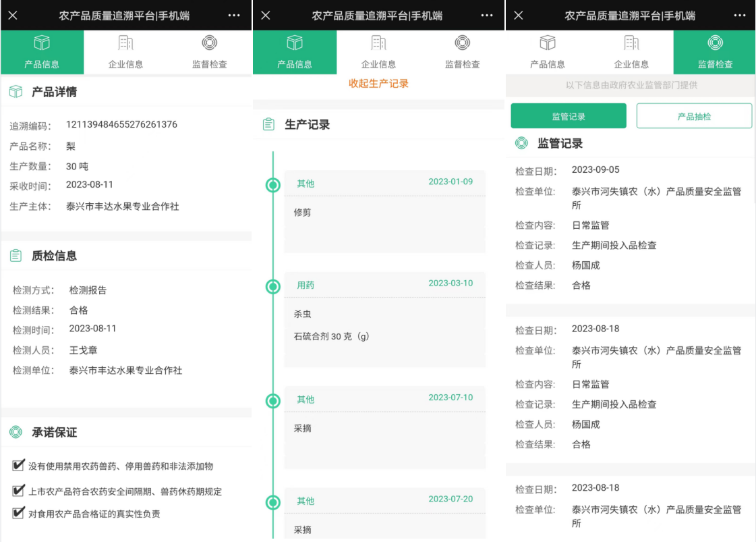The height and width of the screenshot is (542, 756).
Task: Click the ring icon beside 承诺保证 heading
Action: [x=16, y=433]
